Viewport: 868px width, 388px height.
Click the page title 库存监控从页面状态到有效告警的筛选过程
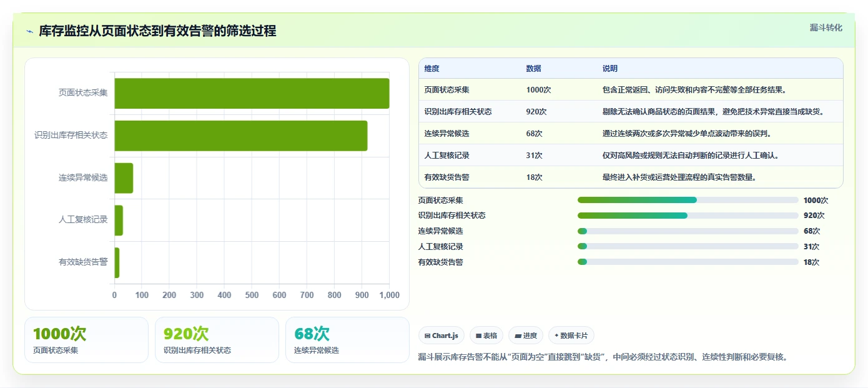point(157,31)
